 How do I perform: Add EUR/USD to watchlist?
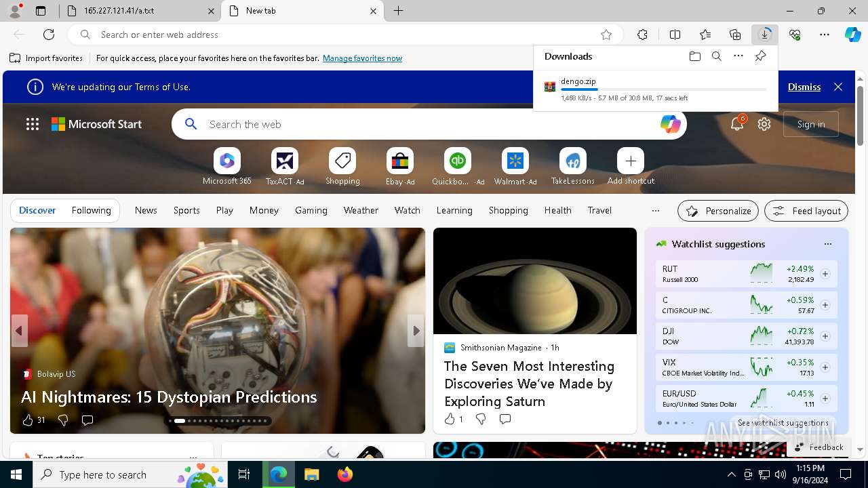coord(825,399)
